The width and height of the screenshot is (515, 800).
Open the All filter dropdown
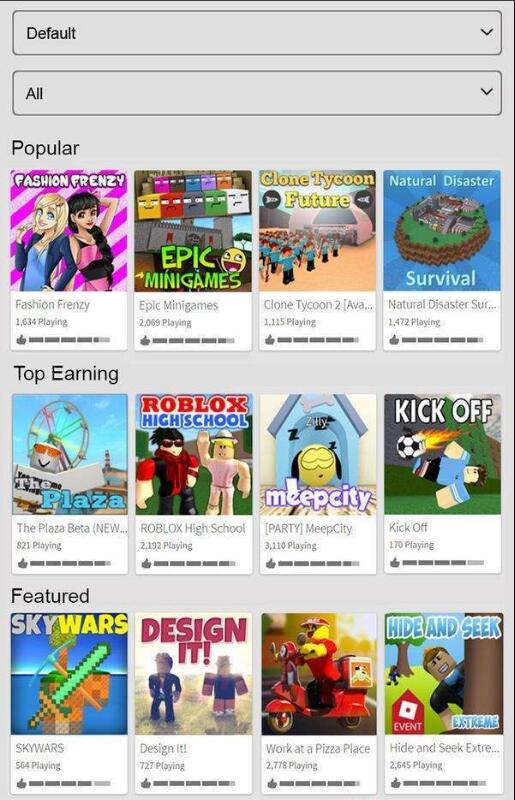(257, 93)
